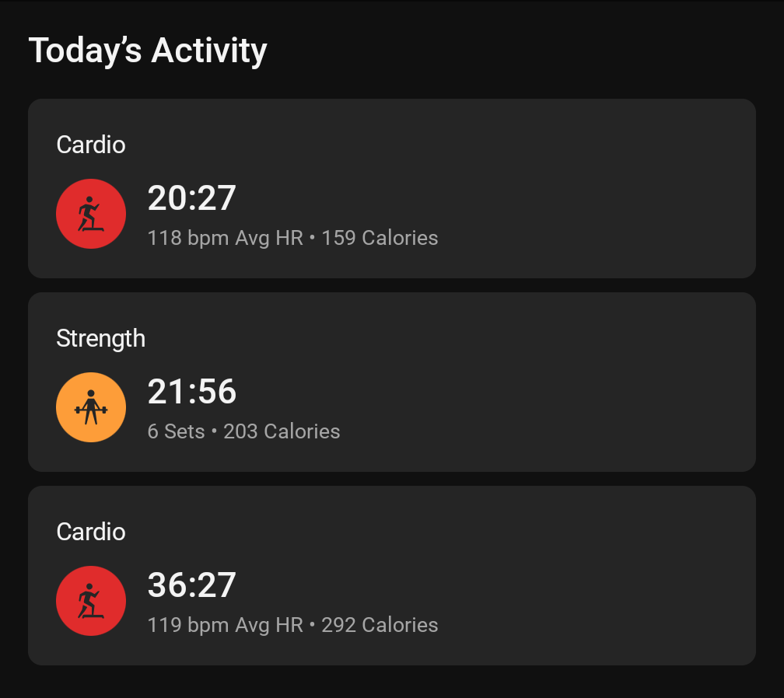784x698 pixels.
Task: Click the Strength card title
Action: coord(100,339)
